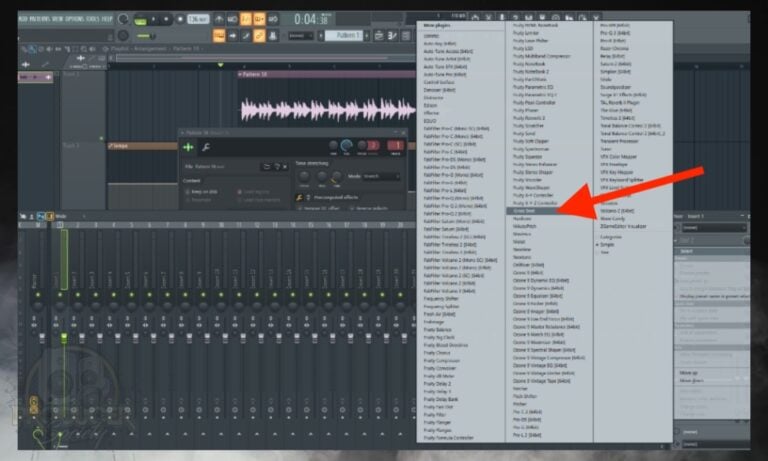768x461 pixels.
Task: Open the snap selector dropdown in toolbar
Action: [x=300, y=36]
